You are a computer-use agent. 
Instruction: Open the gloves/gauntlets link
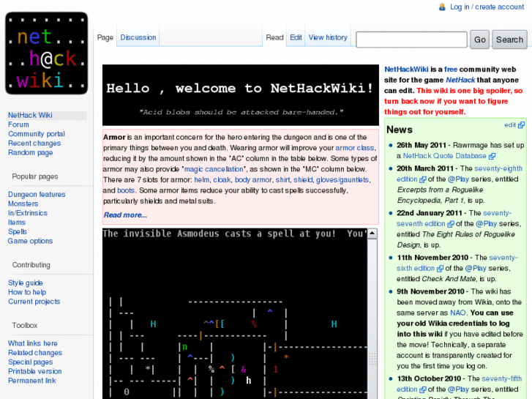[x=342, y=179]
